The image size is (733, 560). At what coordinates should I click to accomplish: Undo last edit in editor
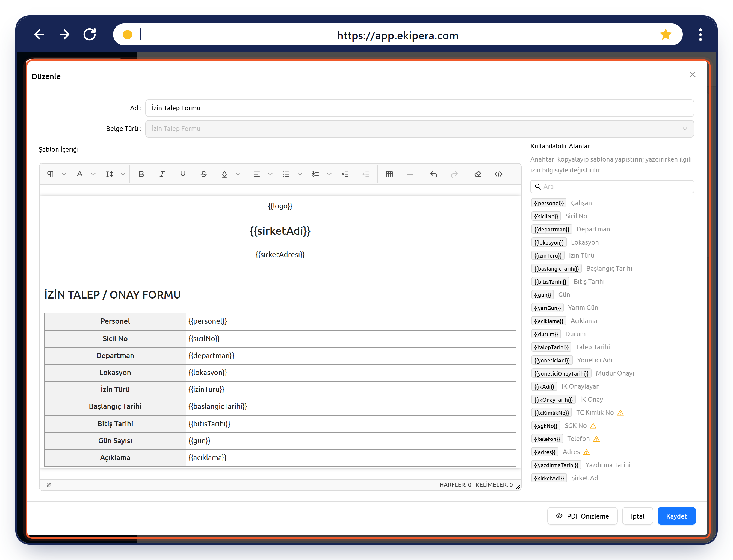pos(433,174)
